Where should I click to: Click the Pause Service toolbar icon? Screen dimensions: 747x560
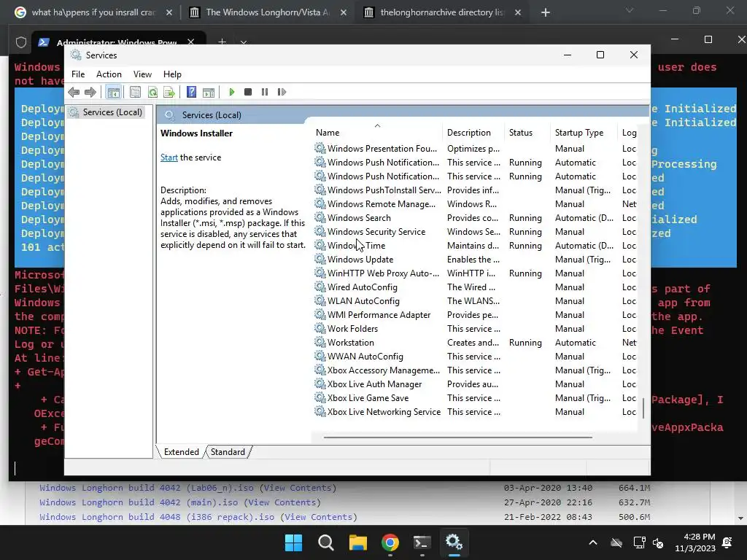(265, 92)
